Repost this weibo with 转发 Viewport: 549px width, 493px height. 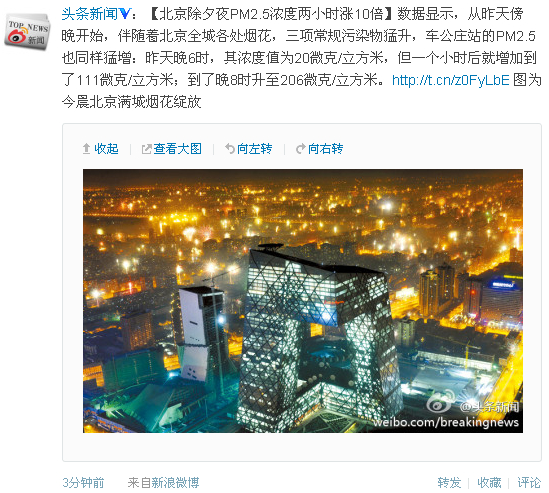click(449, 483)
